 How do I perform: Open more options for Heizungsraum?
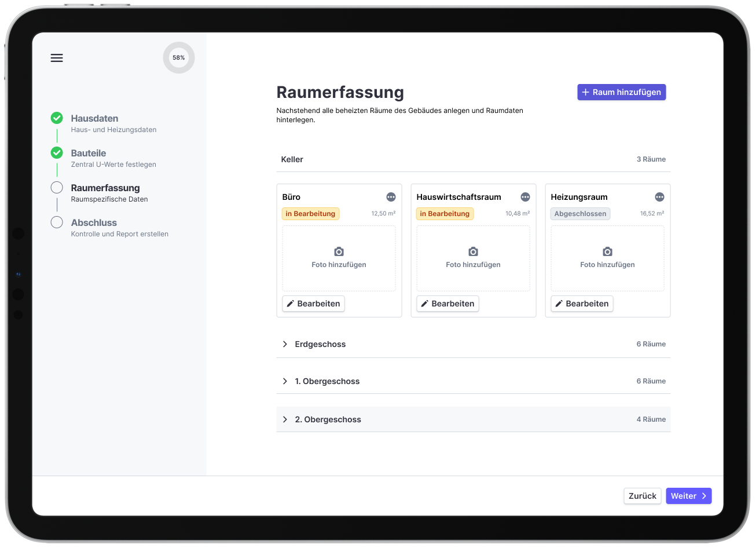pyautogui.click(x=660, y=197)
